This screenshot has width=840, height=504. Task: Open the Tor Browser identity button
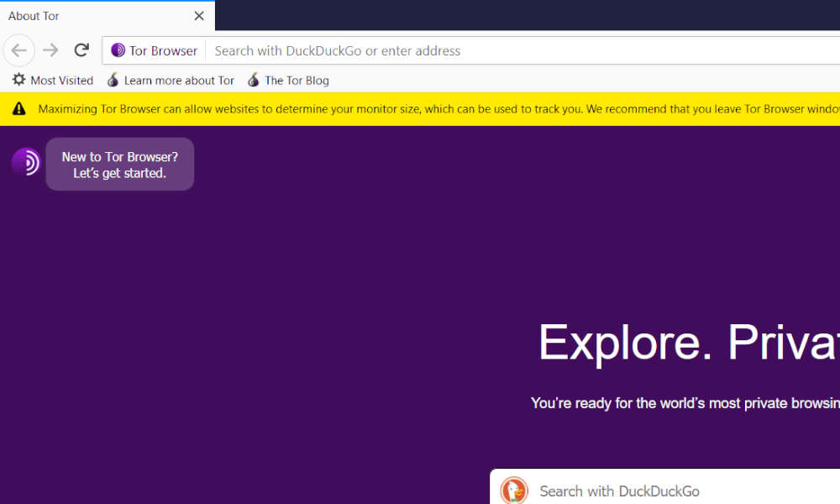click(x=155, y=50)
